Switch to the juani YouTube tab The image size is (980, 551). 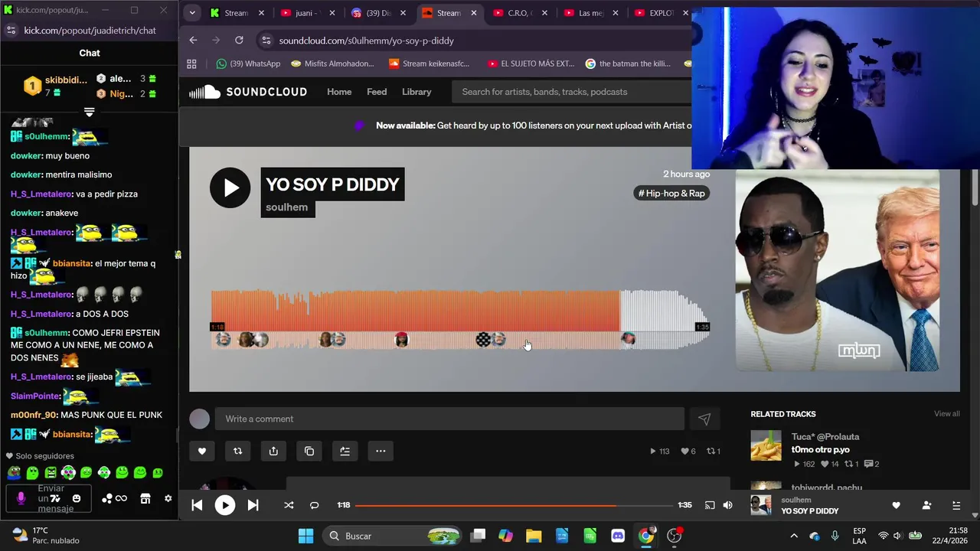pyautogui.click(x=309, y=13)
